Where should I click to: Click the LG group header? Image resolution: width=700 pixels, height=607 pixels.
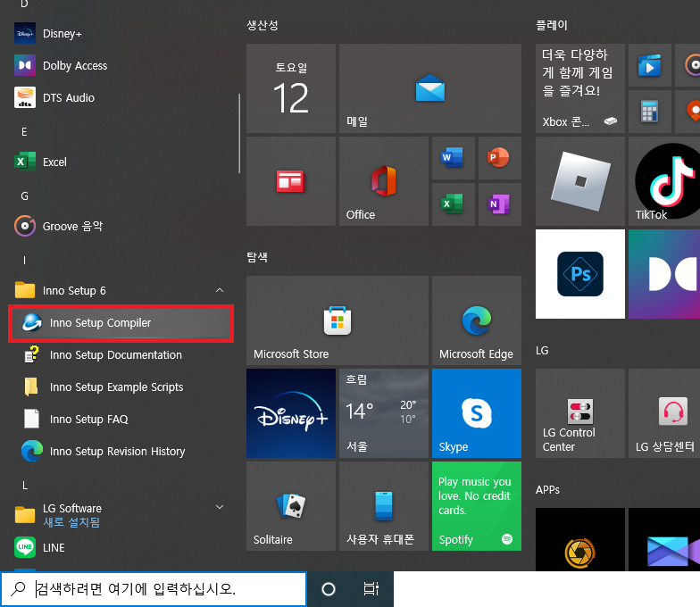[x=542, y=350]
